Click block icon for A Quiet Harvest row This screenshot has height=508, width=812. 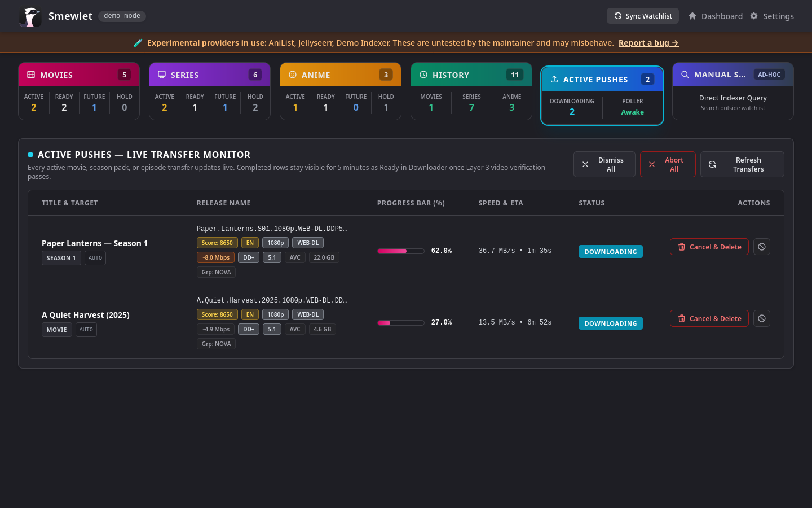pos(762,318)
